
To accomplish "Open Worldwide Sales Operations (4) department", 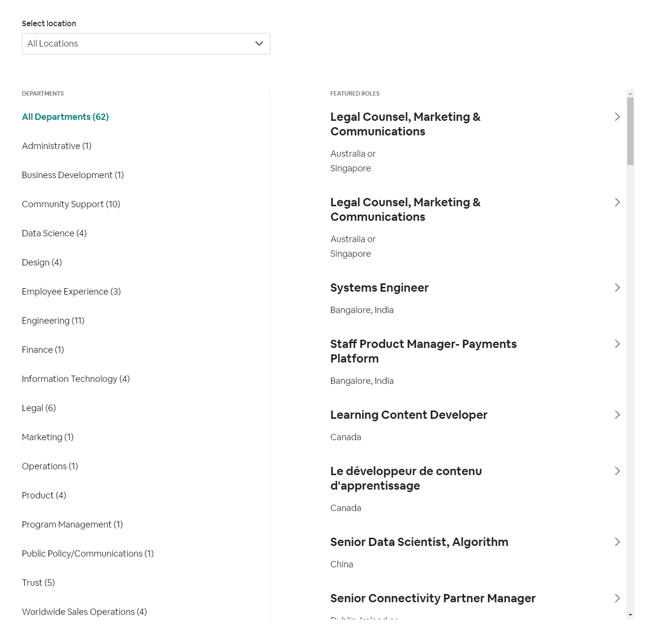I will 84,612.
